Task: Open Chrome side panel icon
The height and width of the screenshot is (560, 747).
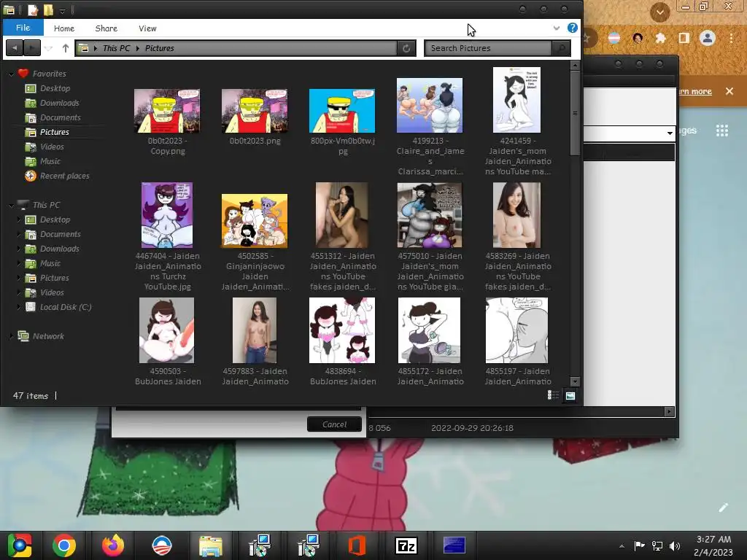Action: (684, 38)
